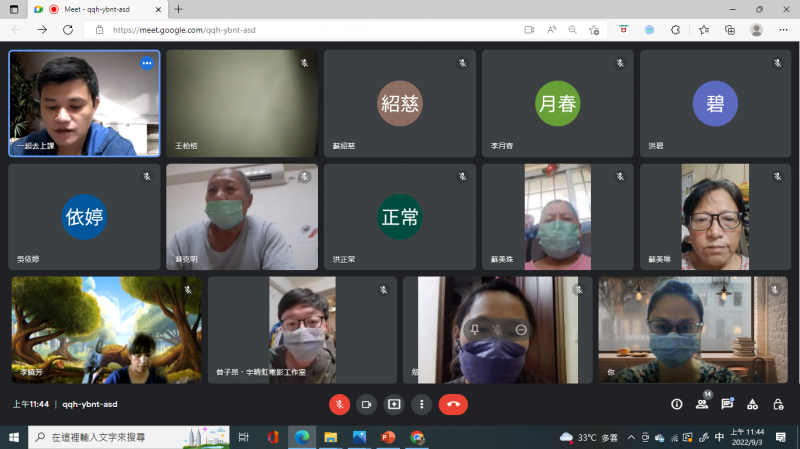Show the participants list with 14 people

point(702,404)
